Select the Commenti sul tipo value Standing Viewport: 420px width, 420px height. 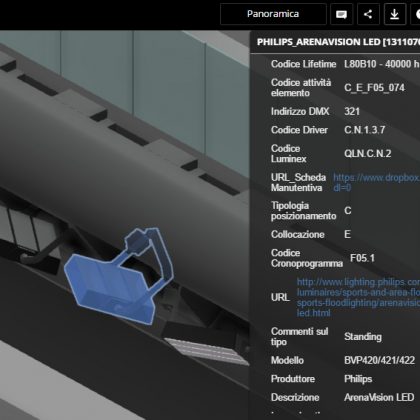pyautogui.click(x=363, y=337)
